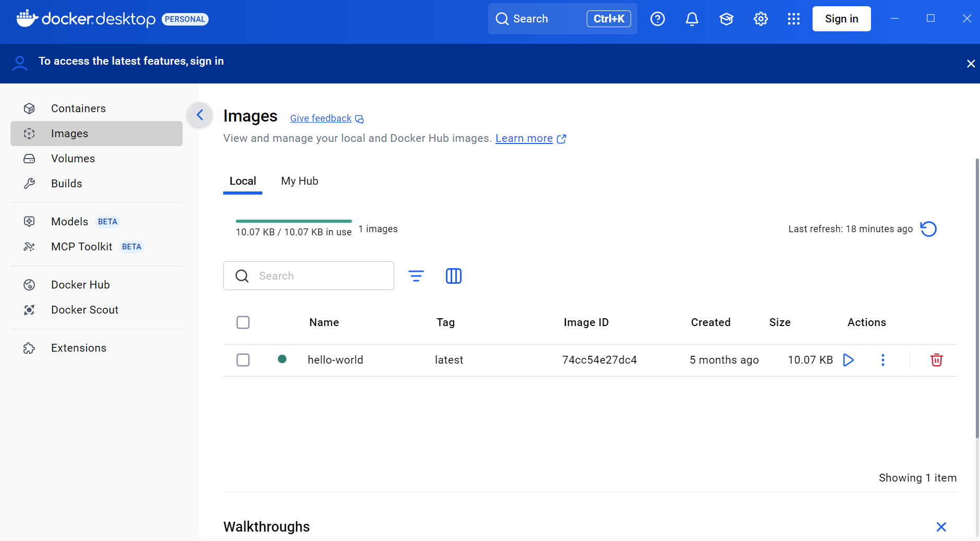Refresh the images list
Image resolution: width=980 pixels, height=541 pixels.
pos(928,229)
